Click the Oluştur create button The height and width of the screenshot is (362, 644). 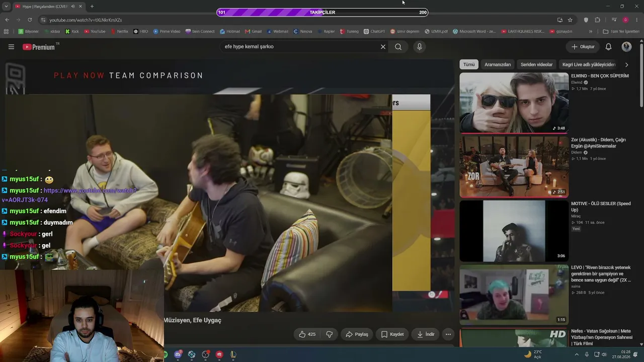[583, 47]
